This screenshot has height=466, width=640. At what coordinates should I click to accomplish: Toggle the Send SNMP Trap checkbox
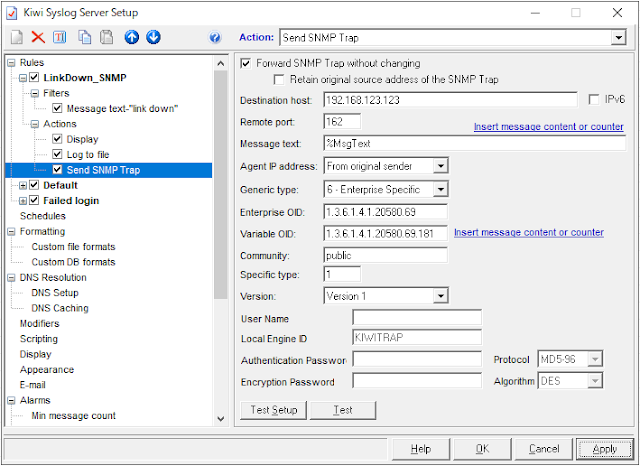[x=57, y=170]
